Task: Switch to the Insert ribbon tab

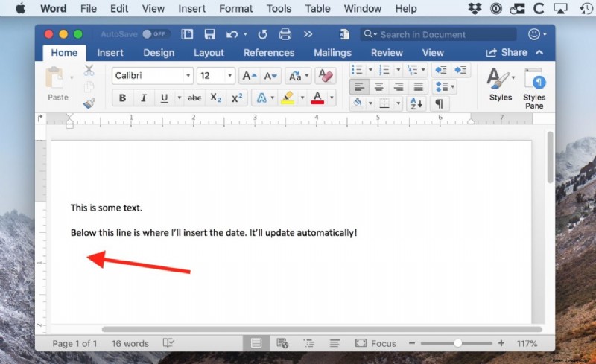Action: [110, 53]
